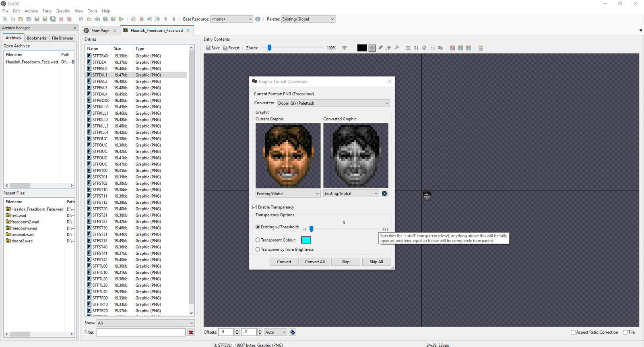Click Revert in the Entry Contents toolbar
The height and width of the screenshot is (347, 644).
(231, 48)
